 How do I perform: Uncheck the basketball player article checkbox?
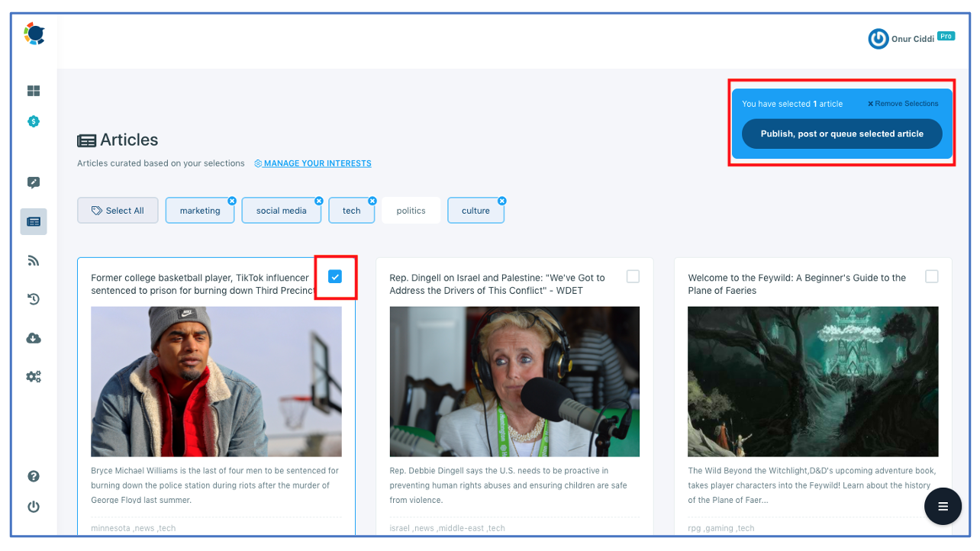pos(335,277)
